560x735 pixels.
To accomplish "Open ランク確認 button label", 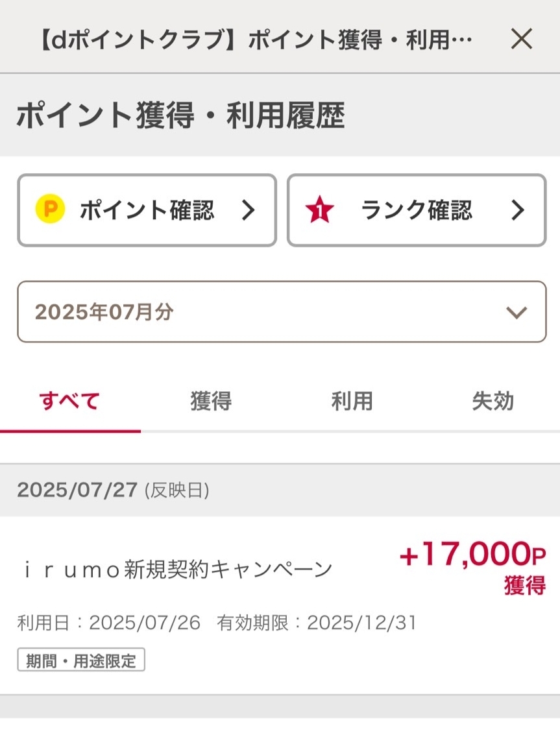I will 417,210.
